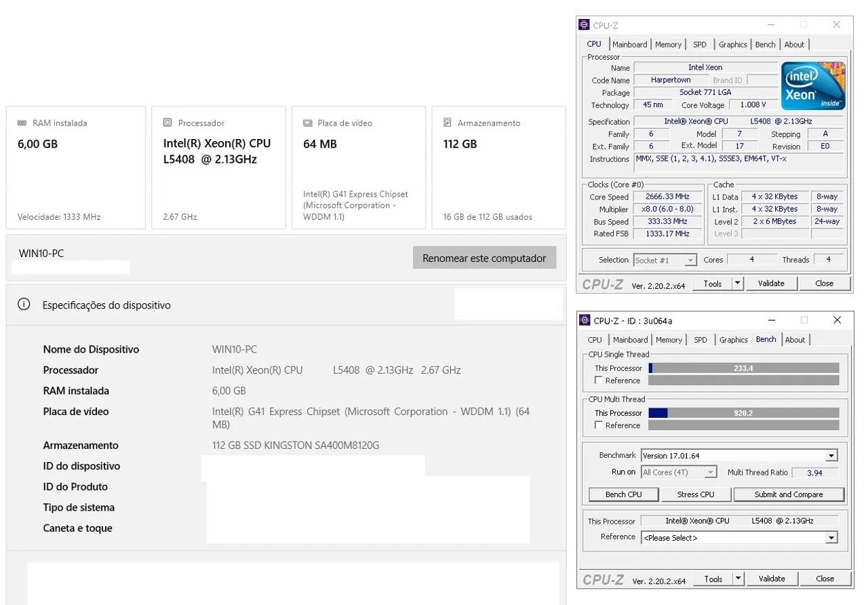Click the Stress CPU button
This screenshot has width=868, height=605.
(696, 494)
